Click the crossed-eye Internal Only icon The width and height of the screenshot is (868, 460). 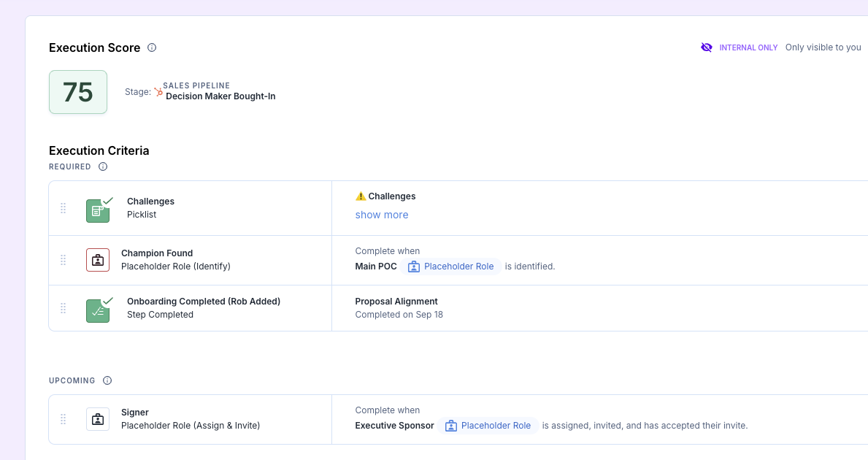pos(707,47)
